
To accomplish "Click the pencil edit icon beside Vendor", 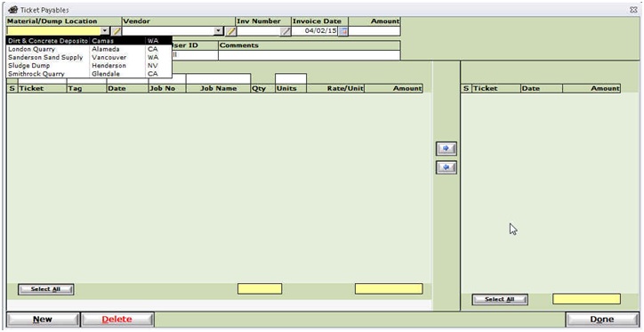I will 230,31.
